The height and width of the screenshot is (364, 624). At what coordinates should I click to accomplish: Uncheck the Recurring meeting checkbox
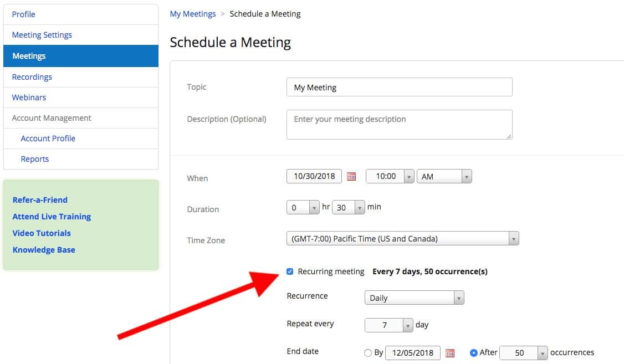(290, 271)
